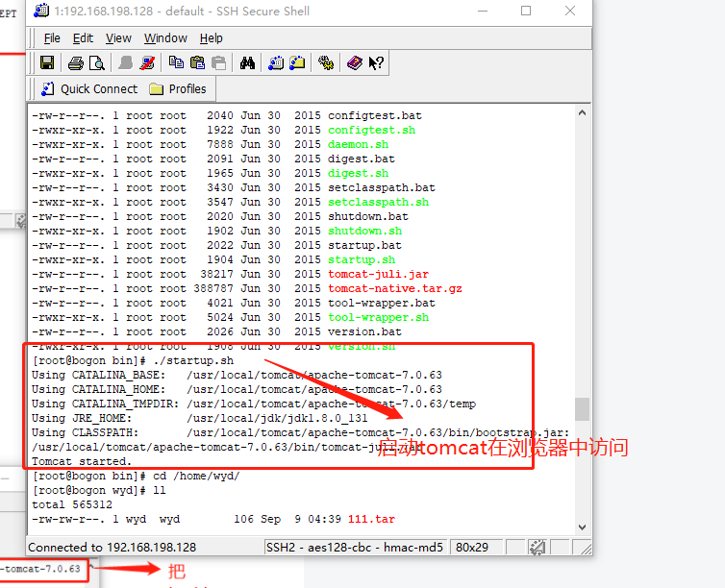Click the Quick Connect button
725x588 pixels.
[89, 88]
